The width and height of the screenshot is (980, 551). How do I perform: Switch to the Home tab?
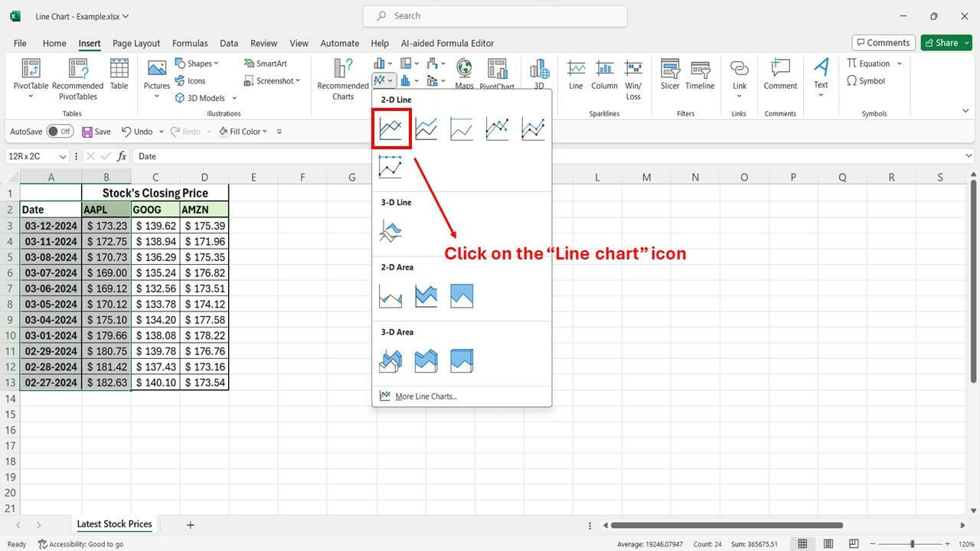pos(54,44)
